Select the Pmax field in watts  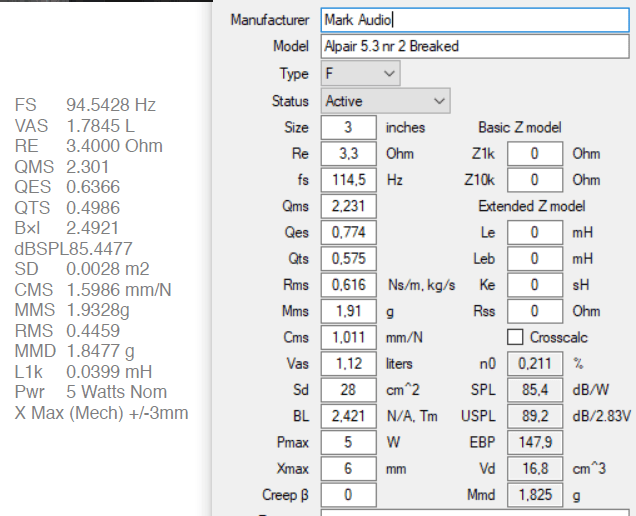pyautogui.click(x=348, y=442)
